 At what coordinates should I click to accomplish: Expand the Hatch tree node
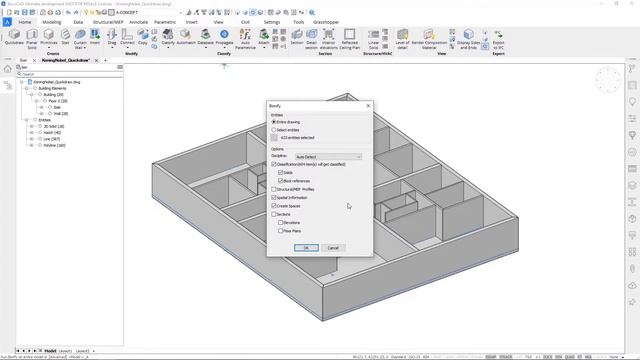point(31,133)
